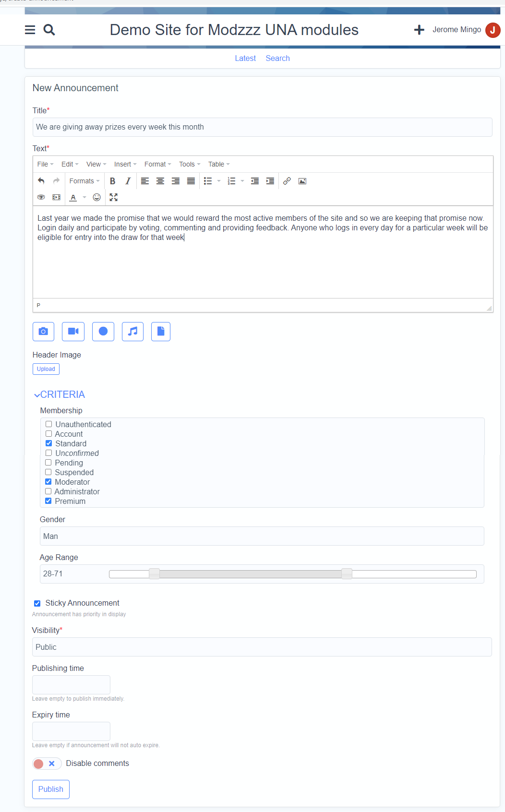Attach a sound with music note icon
Image resolution: width=505 pixels, height=812 pixels.
pyautogui.click(x=132, y=331)
